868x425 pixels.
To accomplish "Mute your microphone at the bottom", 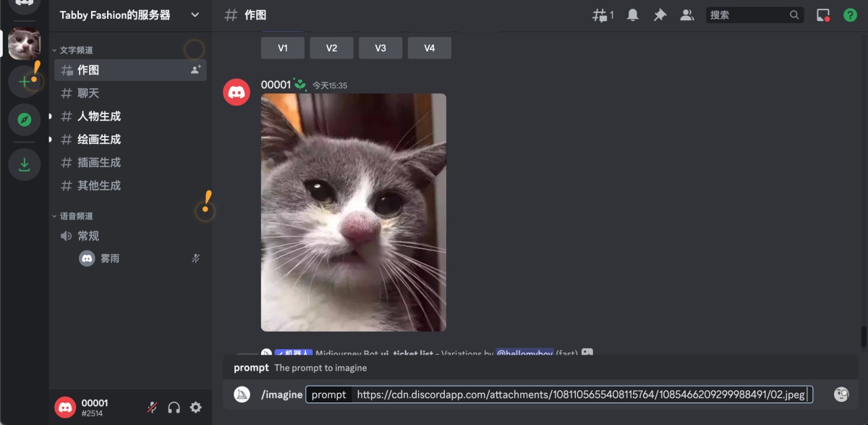I will point(151,407).
